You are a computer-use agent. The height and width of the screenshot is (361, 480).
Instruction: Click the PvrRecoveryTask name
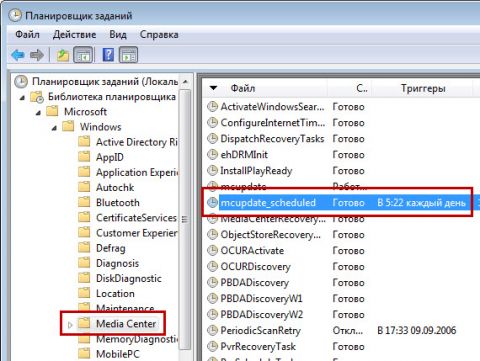258,347
